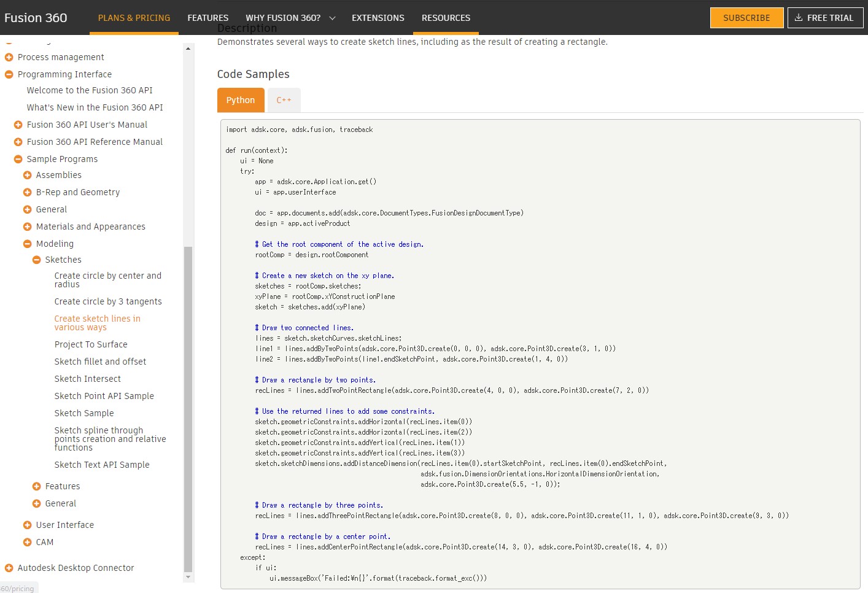The height and width of the screenshot is (593, 868).
Task: Open Sketch fillet and offset sample
Action: (x=100, y=362)
